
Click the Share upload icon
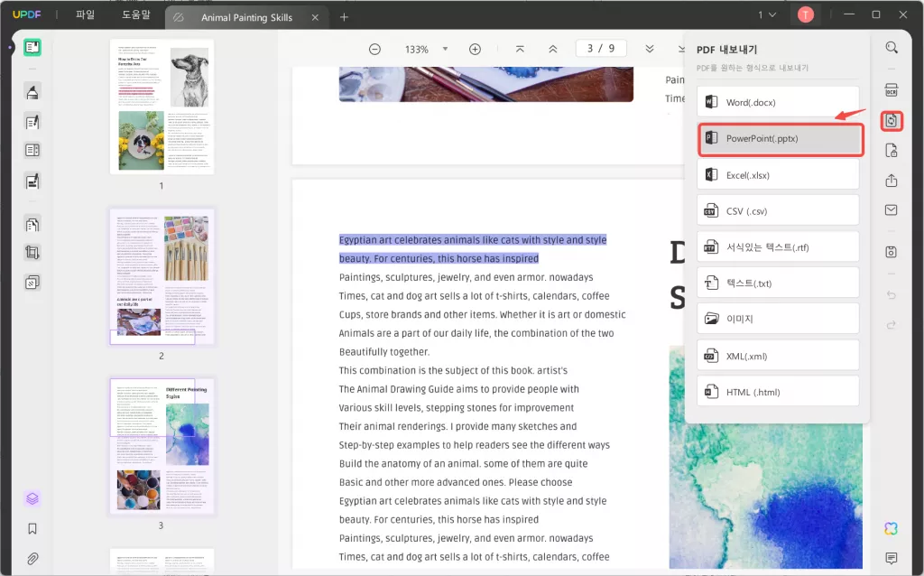click(891, 181)
